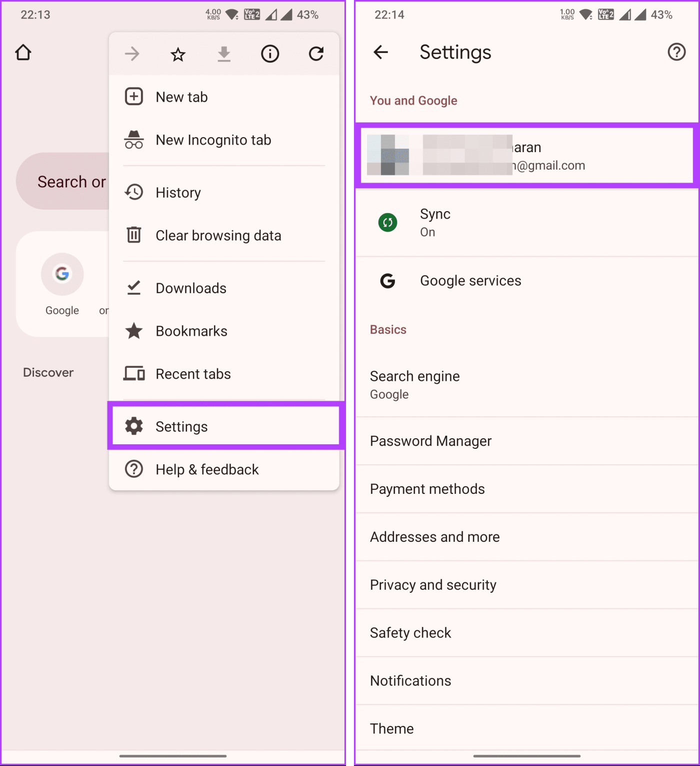Reload the page using refresh icon
This screenshot has width=700, height=766.
click(x=316, y=54)
